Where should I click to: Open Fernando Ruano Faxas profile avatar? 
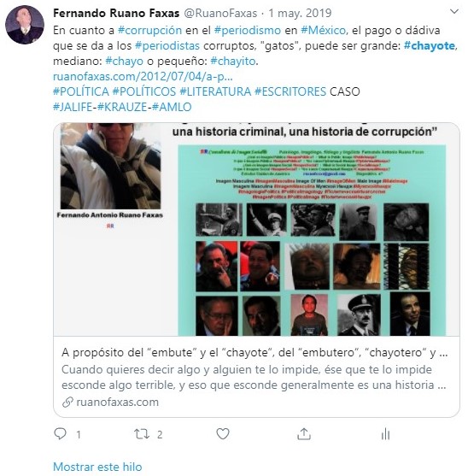(25, 25)
